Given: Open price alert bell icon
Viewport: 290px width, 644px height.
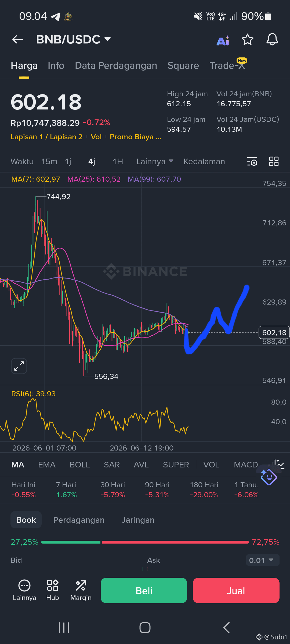Looking at the screenshot, I should [272, 40].
